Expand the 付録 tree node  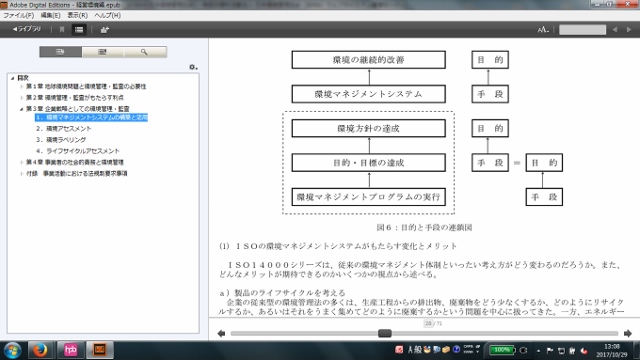(21, 173)
